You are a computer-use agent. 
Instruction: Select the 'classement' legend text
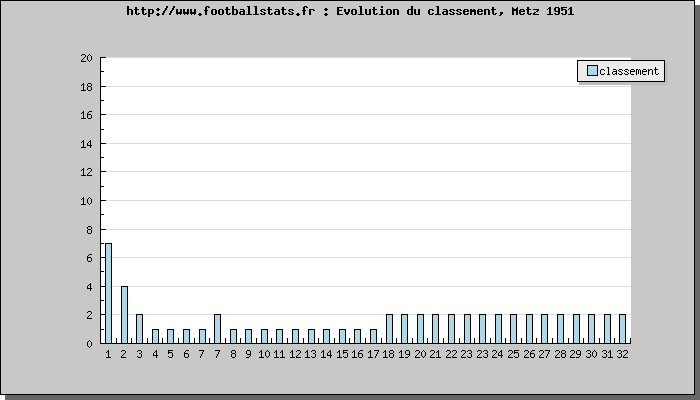tap(629, 71)
